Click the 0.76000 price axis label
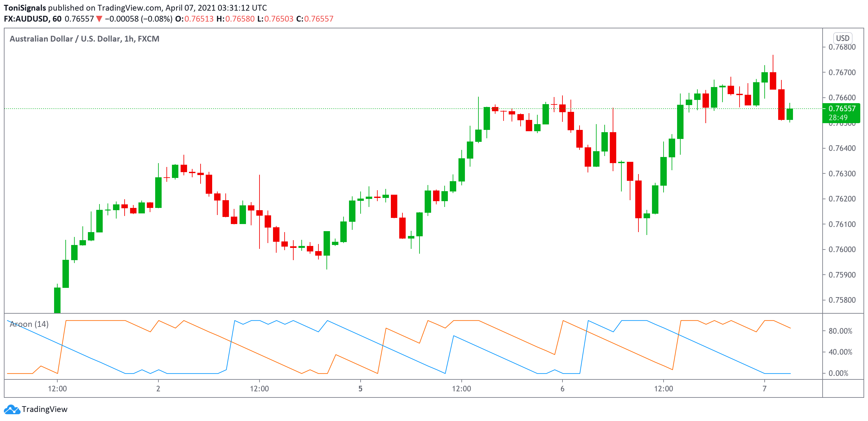 (842, 249)
